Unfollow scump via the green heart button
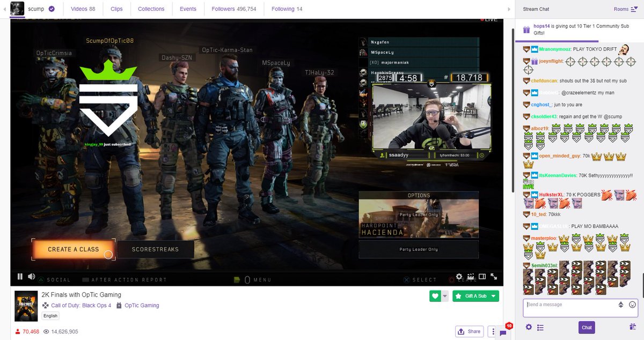 (436, 295)
